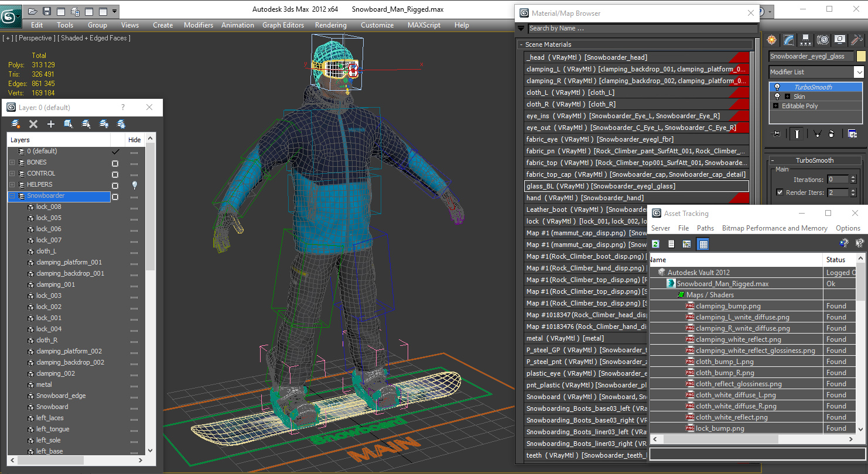Click table view icon in Asset Tracking toolbar
This screenshot has width=868, height=474.
tap(703, 244)
